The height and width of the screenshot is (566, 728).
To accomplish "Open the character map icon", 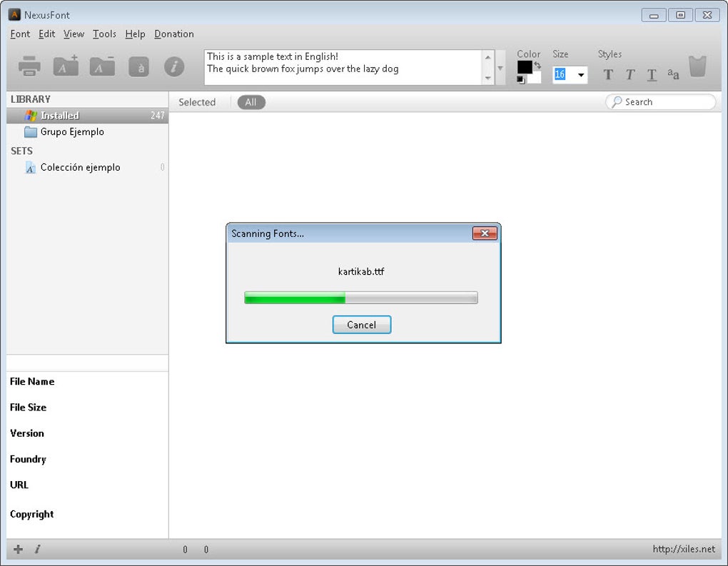I will (x=138, y=67).
